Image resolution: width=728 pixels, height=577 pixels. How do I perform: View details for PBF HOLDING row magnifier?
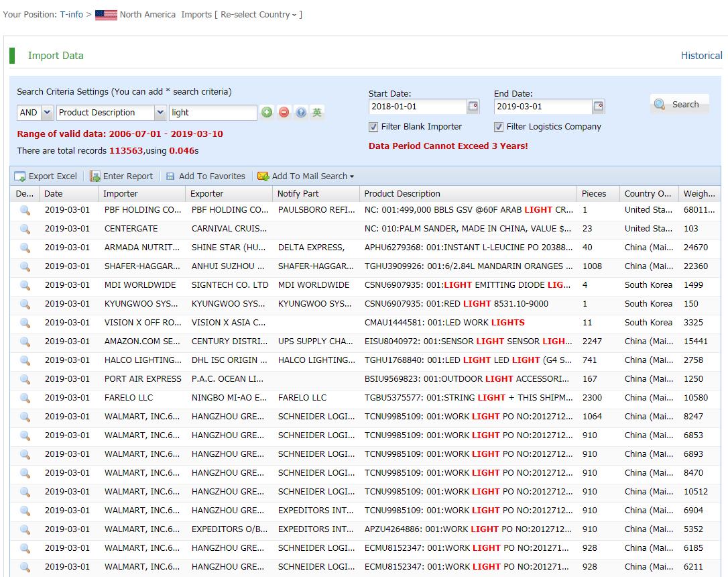pos(25,211)
